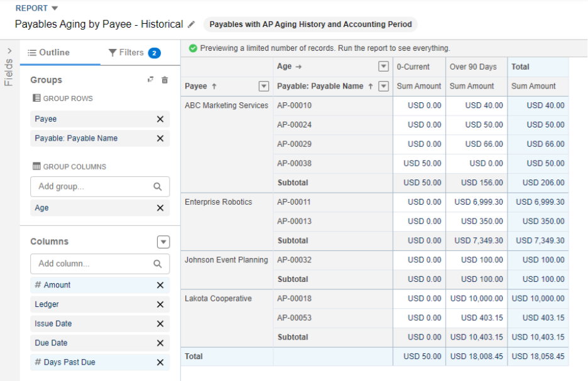Select the Outline tab
Image resolution: width=588 pixels, height=381 pixels.
(x=49, y=53)
